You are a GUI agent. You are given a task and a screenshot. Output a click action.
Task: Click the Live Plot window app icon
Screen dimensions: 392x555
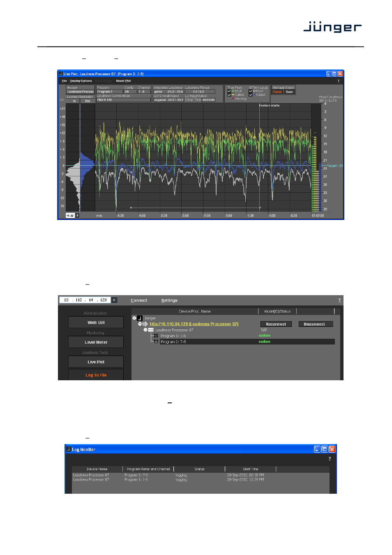(x=61, y=74)
